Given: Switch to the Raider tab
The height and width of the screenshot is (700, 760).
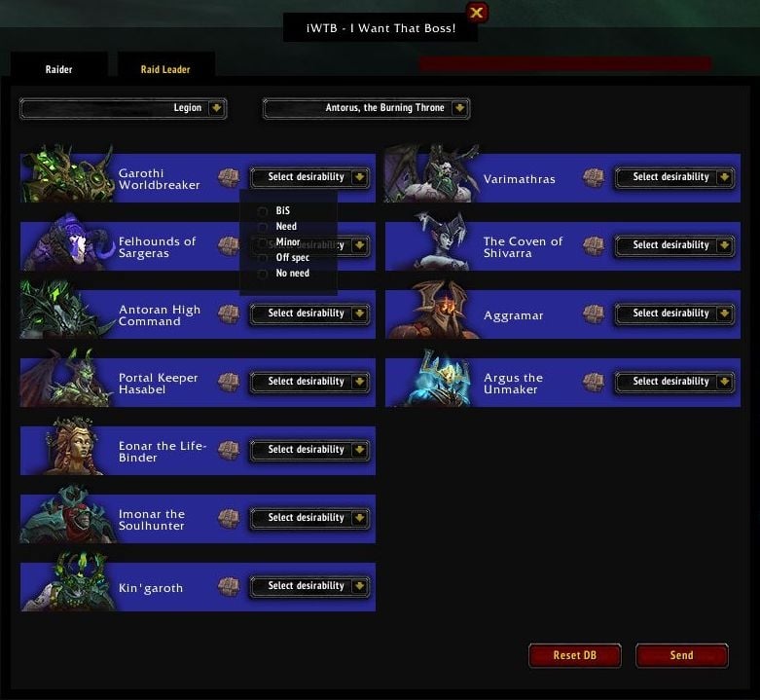Looking at the screenshot, I should (x=58, y=69).
